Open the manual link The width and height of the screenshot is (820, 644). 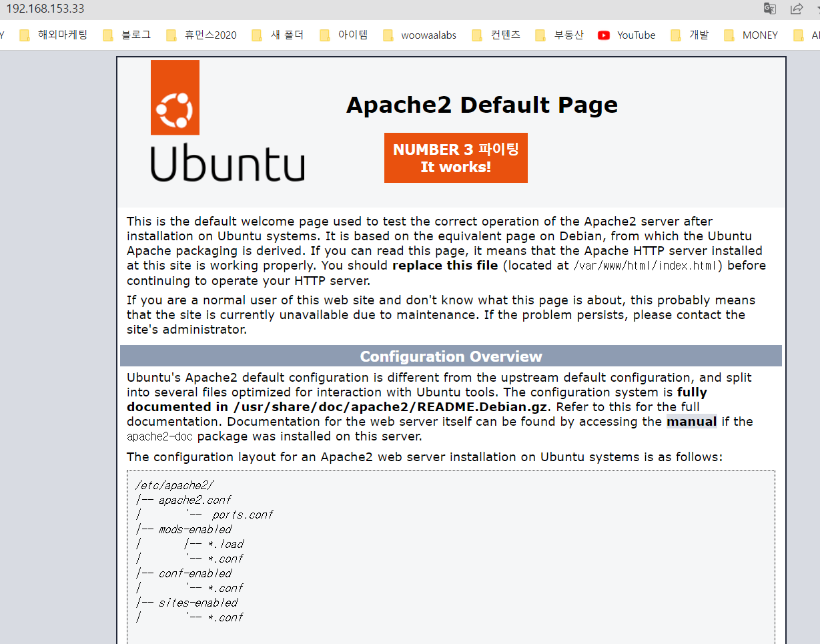[692, 422]
